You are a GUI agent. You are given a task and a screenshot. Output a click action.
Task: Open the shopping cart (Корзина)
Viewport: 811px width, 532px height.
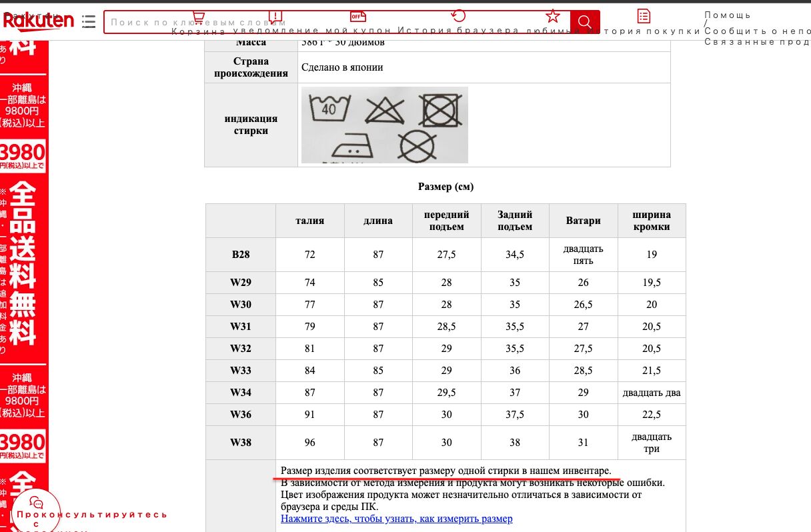[x=198, y=16]
